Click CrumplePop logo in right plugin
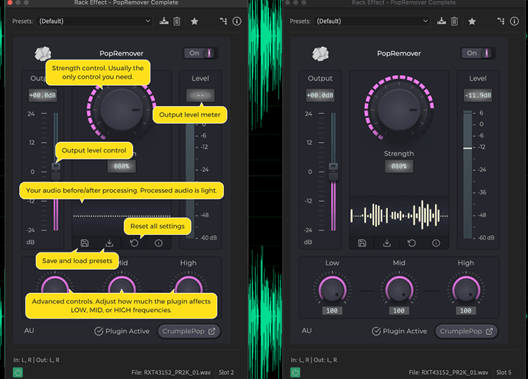 click(321, 54)
